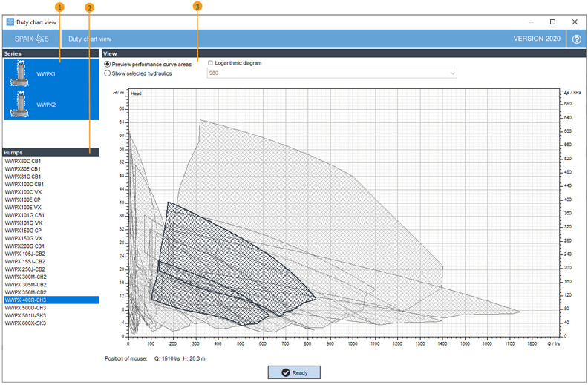Screen dimensions: 588x385
Task: Select pump WWPX 501U-SK3
Action: coord(51,316)
